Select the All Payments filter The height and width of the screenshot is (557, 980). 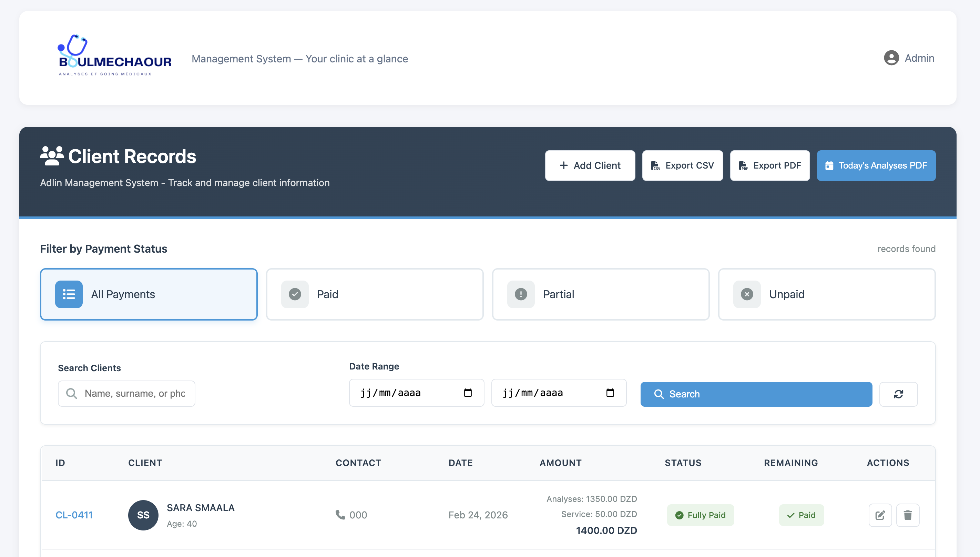click(x=149, y=294)
